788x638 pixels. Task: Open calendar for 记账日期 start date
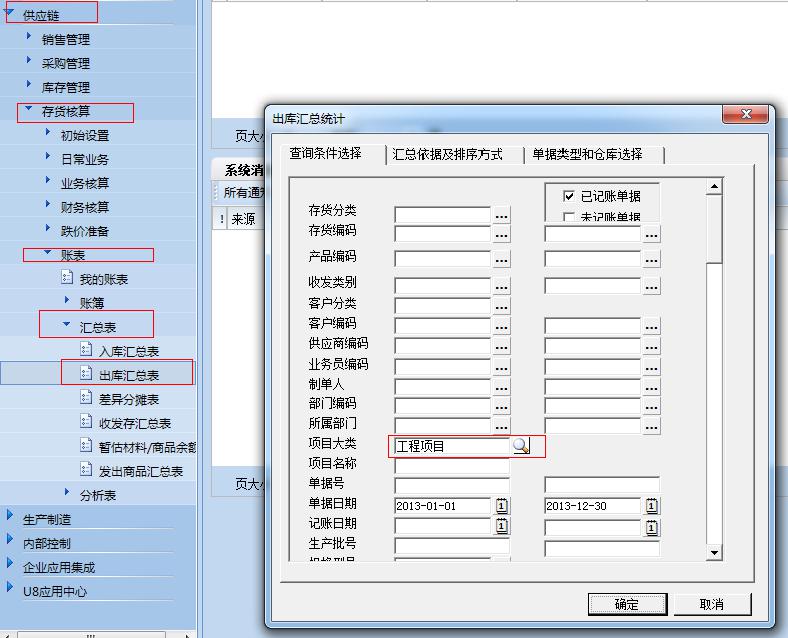point(501,526)
